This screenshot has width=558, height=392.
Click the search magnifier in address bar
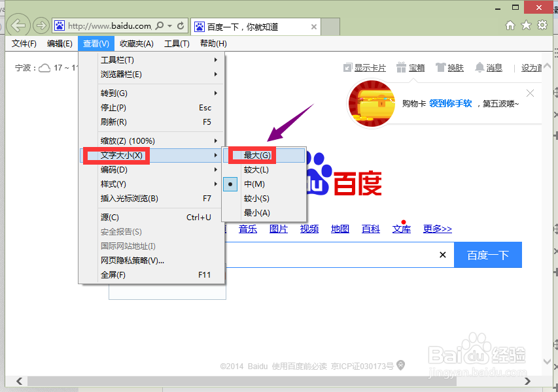tap(160, 25)
